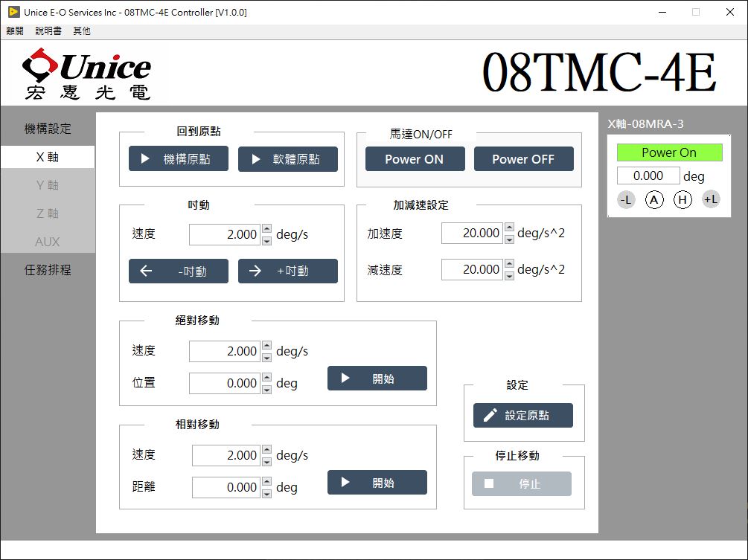Click the Unice 宏惠光電 logo
The width and height of the screenshot is (748, 560).
pos(87,74)
